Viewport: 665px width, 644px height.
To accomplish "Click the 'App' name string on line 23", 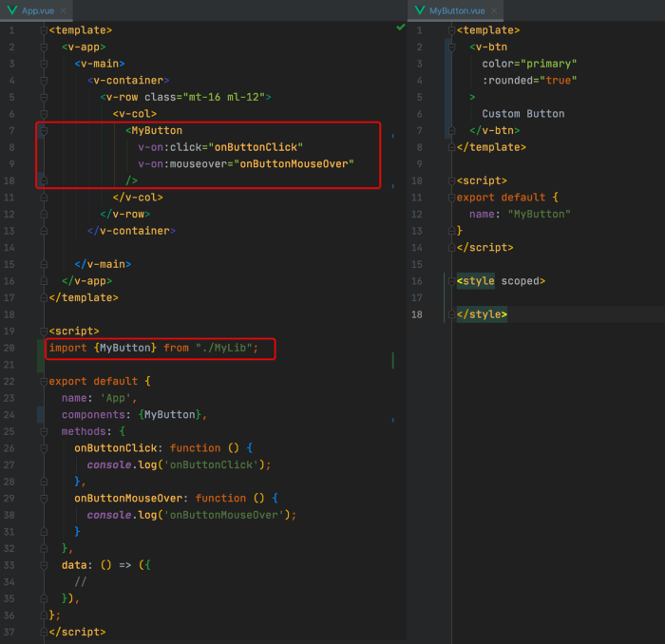I will coord(116,398).
